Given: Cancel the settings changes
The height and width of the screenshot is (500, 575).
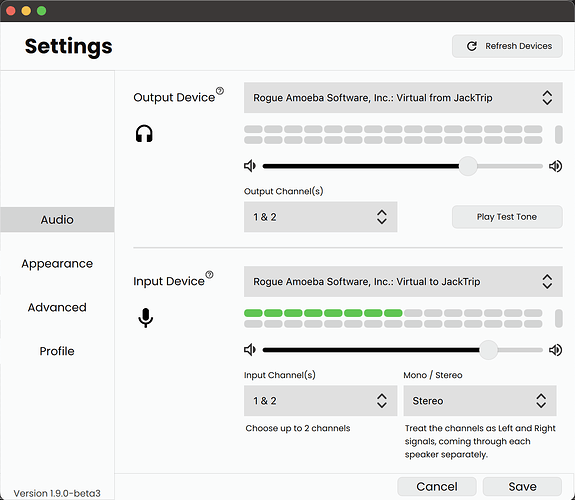Looking at the screenshot, I should tap(437, 486).
